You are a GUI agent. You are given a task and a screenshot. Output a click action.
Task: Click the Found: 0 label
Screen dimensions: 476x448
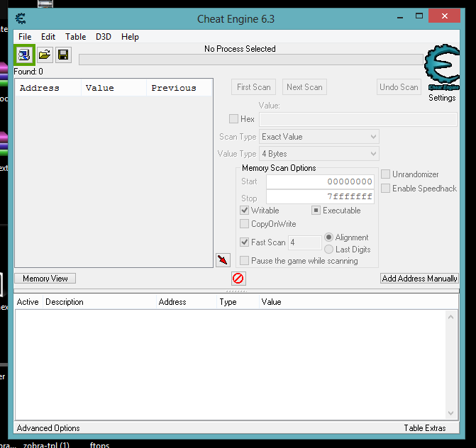coord(28,72)
